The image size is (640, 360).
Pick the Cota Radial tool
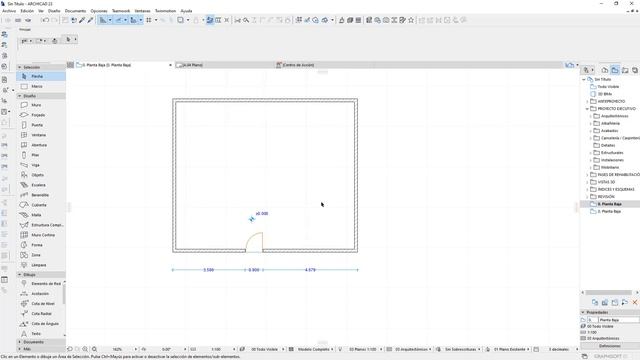pos(40,314)
